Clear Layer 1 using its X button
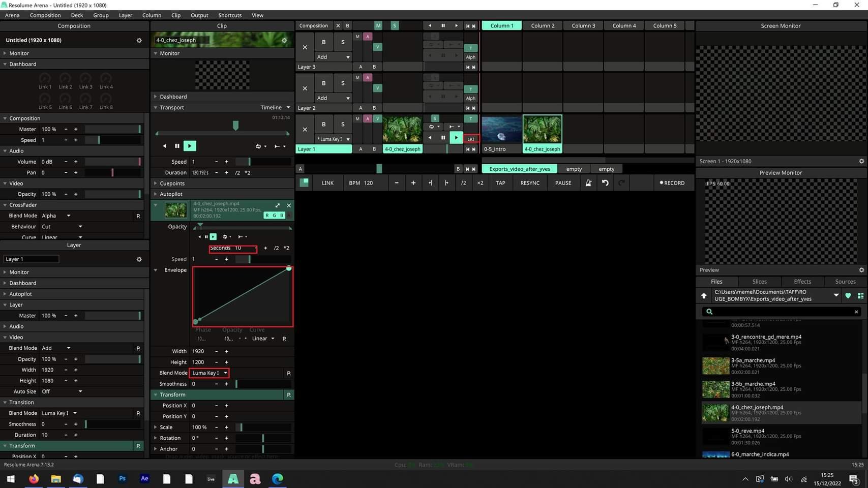868x488 pixels. 305,129
